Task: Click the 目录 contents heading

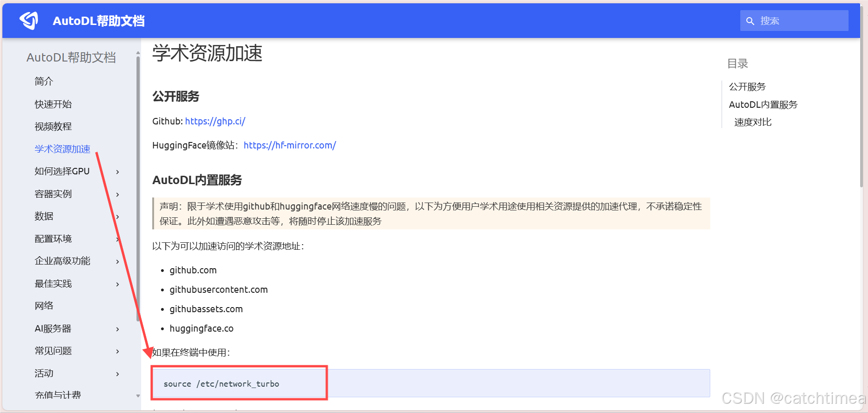Action: pyautogui.click(x=738, y=63)
